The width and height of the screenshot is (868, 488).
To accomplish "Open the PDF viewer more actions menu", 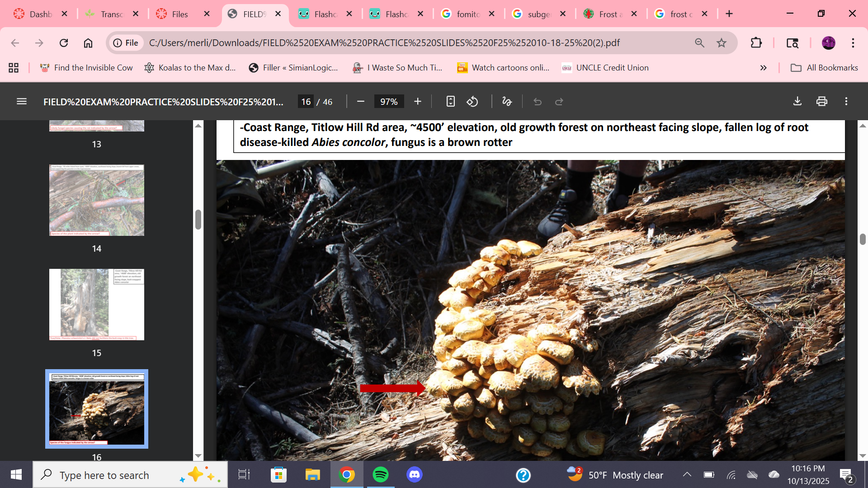I will (x=846, y=102).
